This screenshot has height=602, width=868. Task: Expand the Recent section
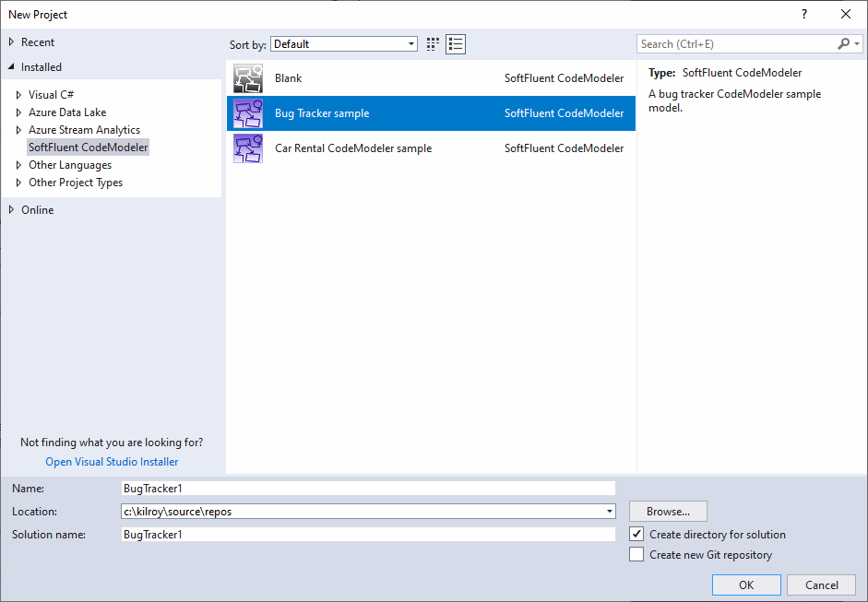tap(11, 42)
